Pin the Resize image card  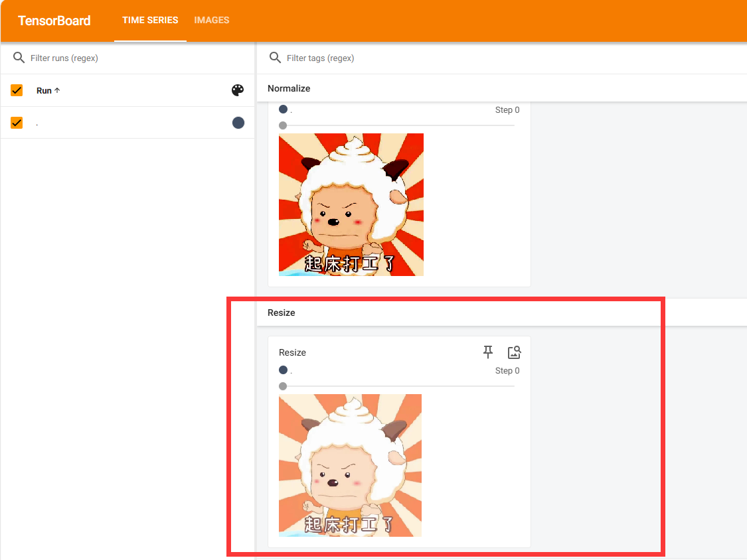click(x=488, y=352)
